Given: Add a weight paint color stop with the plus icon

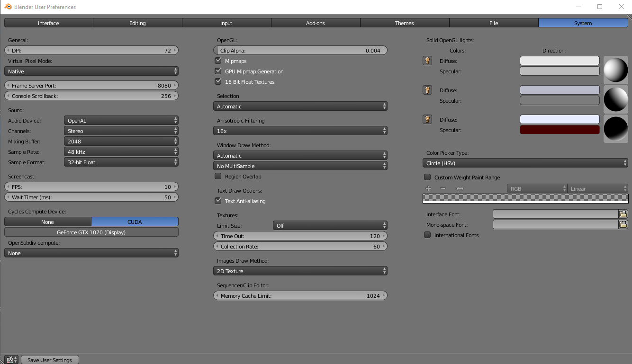Looking at the screenshot, I should coord(428,188).
